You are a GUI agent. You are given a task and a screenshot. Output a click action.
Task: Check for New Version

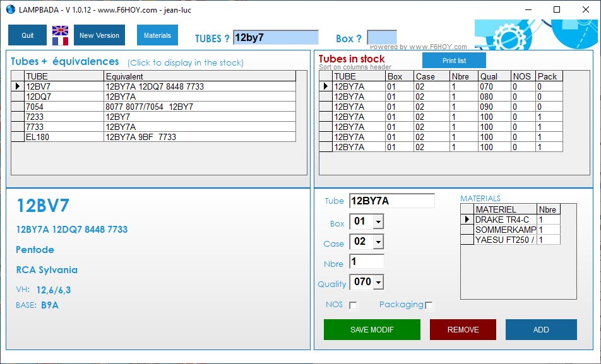click(x=99, y=35)
